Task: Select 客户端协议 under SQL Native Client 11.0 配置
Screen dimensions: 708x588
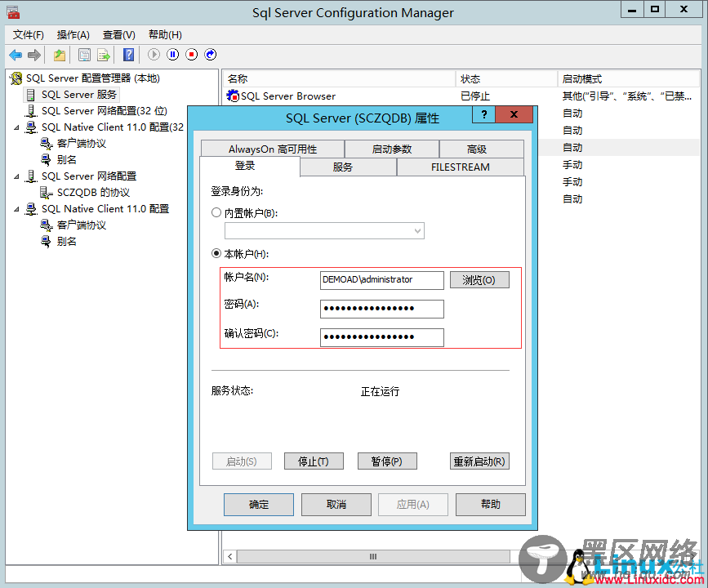Action: [82, 225]
